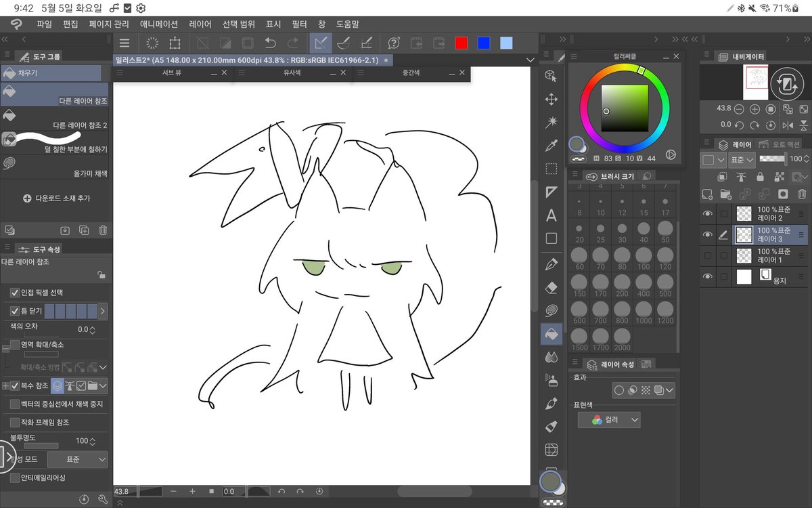Screen dimensions: 812x508
Task: Click the Undo arrow in command bar
Action: (270, 43)
